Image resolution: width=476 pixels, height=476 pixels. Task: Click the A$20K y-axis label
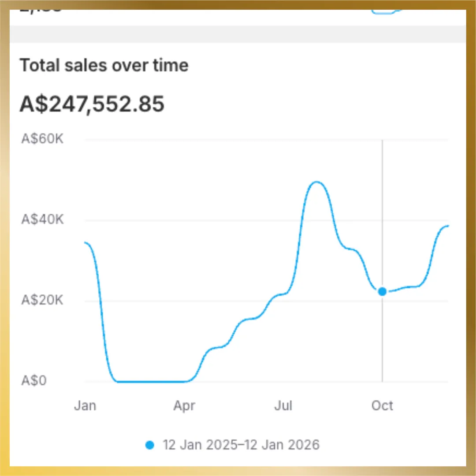point(43,301)
